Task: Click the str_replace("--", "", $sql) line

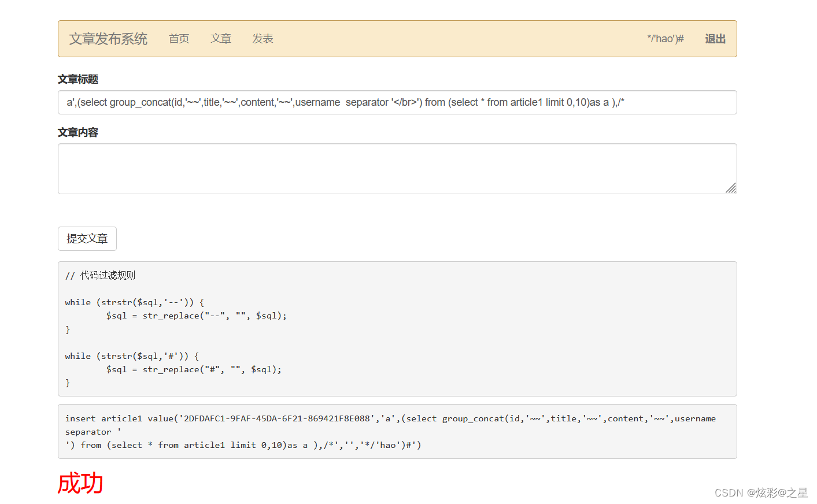Action: [196, 316]
